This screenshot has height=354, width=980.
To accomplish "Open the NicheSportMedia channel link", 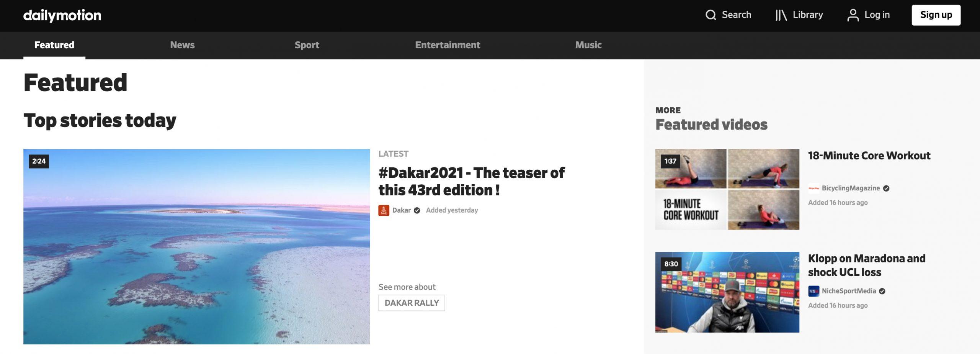I will pyautogui.click(x=849, y=291).
